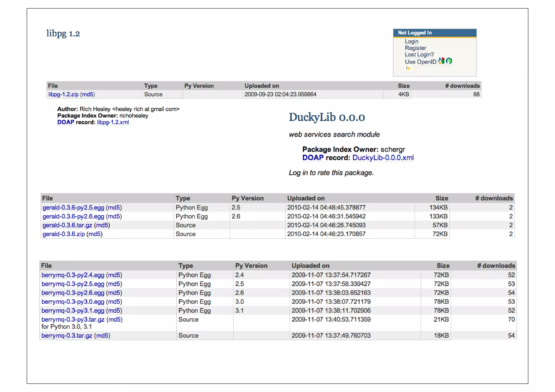Viewport: 555px width, 392px height.
Task: Open md5 link for berrymq-0.3.tar.gz
Action: pos(102,336)
